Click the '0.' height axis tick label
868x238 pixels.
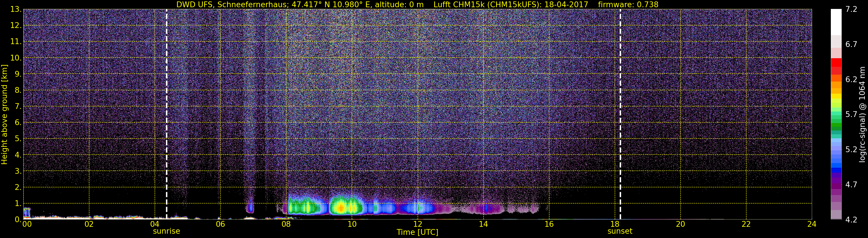click(18, 219)
